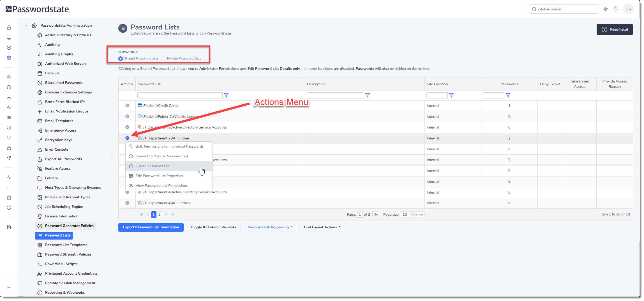
Task: Open actions menu for IT Department 2\Active Directory Service Accounts
Action: click(x=127, y=127)
